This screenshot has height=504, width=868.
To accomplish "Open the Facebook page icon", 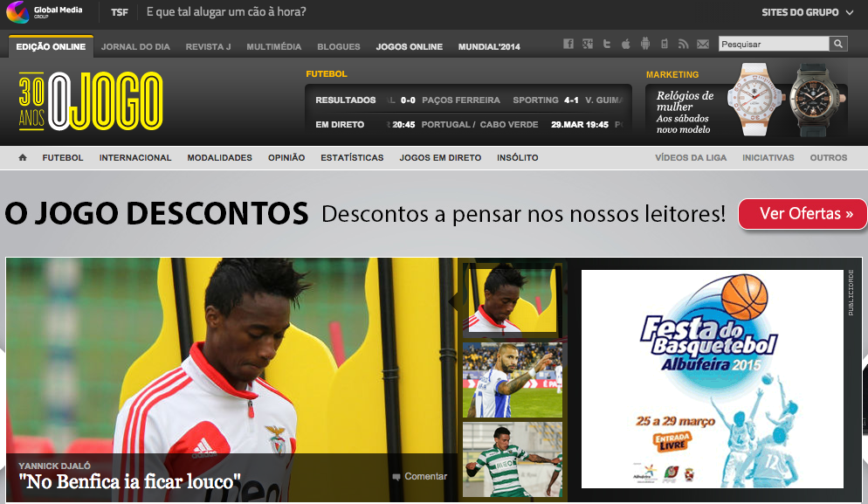I will tap(568, 45).
